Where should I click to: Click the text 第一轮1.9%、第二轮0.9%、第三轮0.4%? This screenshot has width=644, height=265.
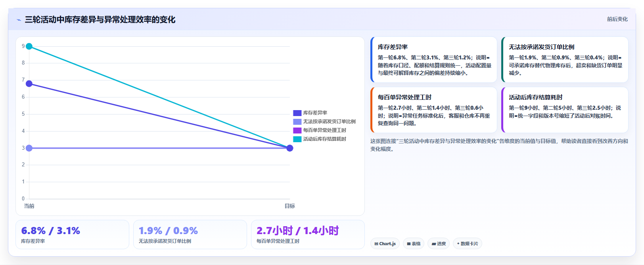(x=556, y=57)
